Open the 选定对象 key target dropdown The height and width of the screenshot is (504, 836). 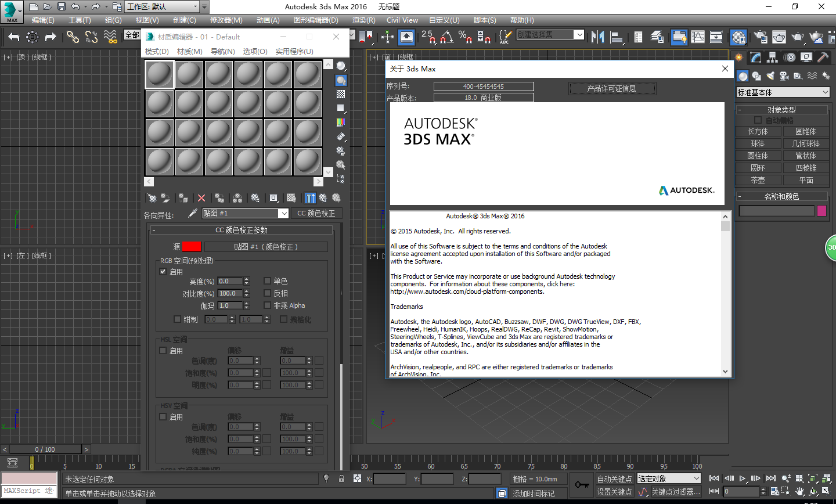tap(669, 478)
